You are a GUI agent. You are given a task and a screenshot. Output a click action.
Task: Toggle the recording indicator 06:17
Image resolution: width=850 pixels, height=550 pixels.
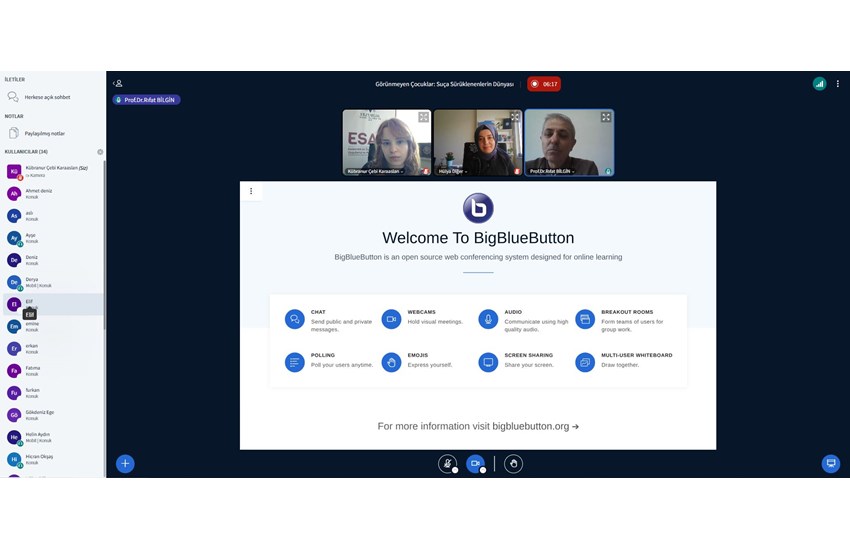(x=544, y=84)
